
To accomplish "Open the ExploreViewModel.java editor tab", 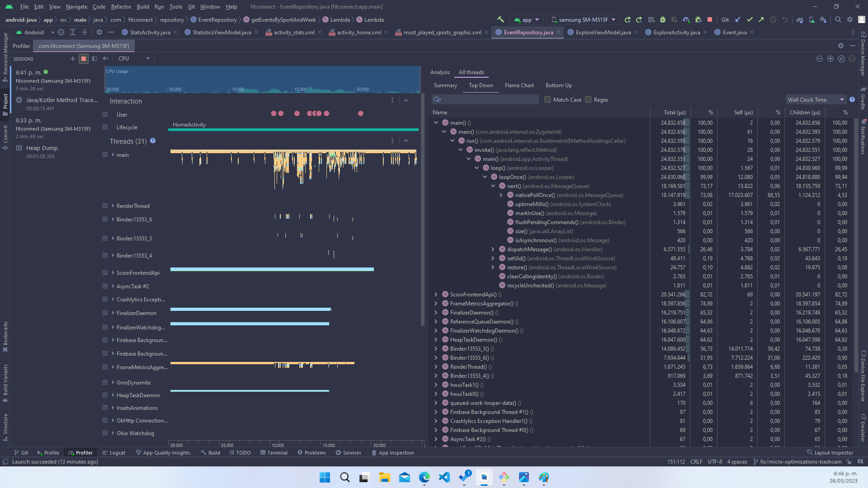I will coord(603,32).
